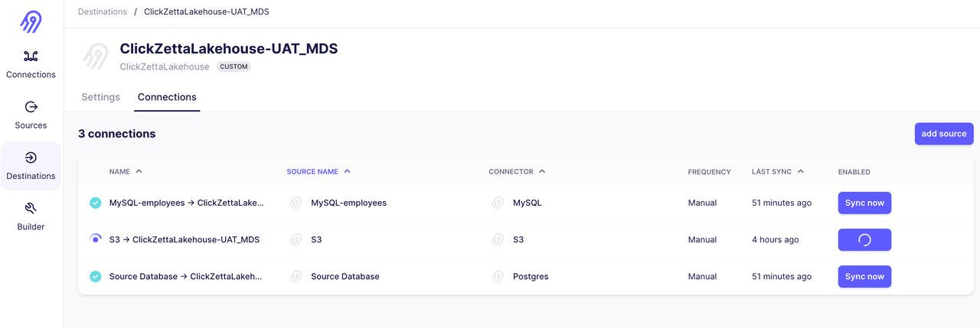
Task: Click the Airbyte logo in the sidebar
Action: 31,22
